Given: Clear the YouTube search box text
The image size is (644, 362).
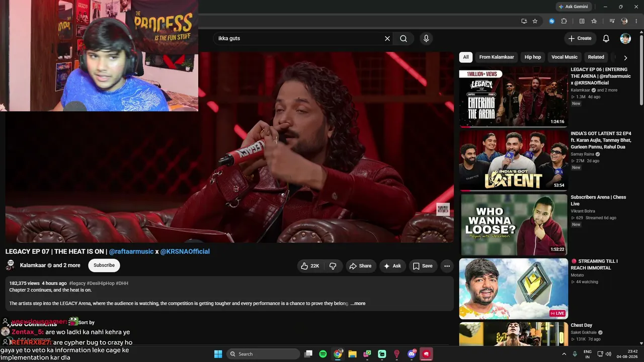Looking at the screenshot, I should (387, 38).
